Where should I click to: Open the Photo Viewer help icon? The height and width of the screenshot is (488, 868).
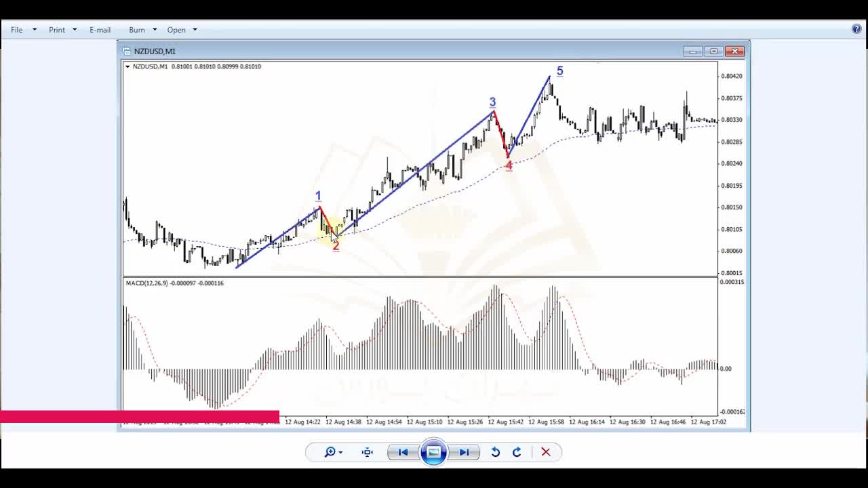pos(856,29)
